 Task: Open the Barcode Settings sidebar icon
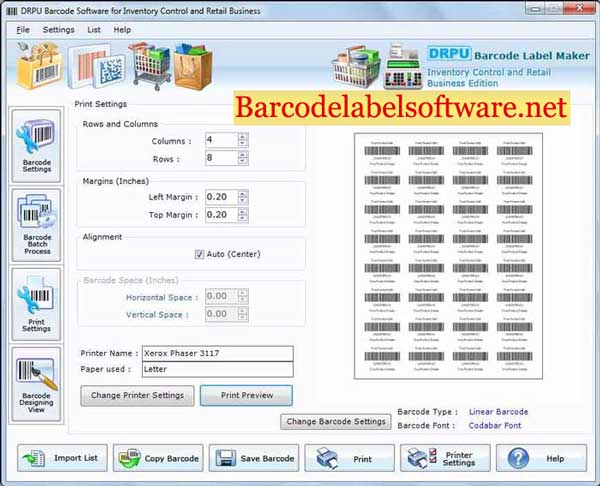(x=36, y=146)
